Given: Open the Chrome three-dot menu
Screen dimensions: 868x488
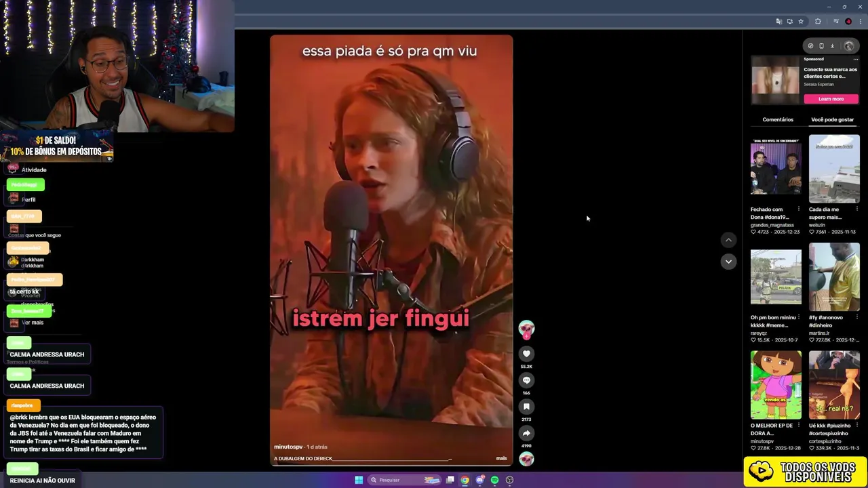Looking at the screenshot, I should (x=860, y=22).
